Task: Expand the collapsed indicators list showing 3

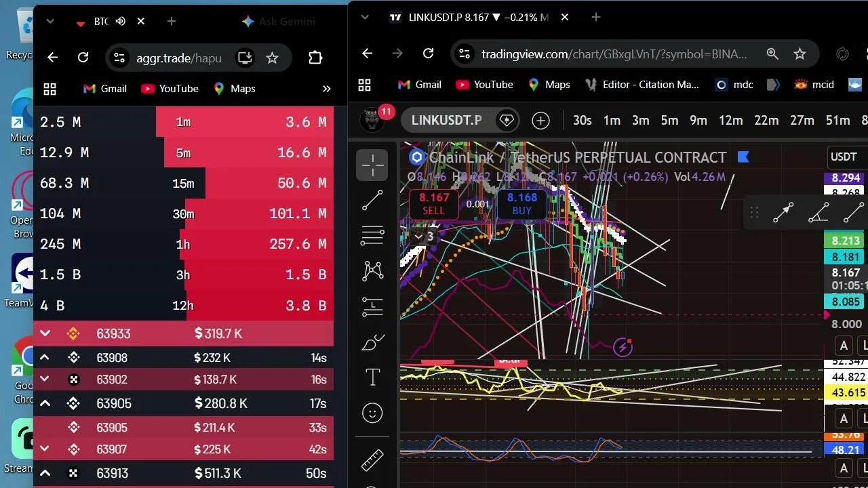Action: tap(423, 237)
